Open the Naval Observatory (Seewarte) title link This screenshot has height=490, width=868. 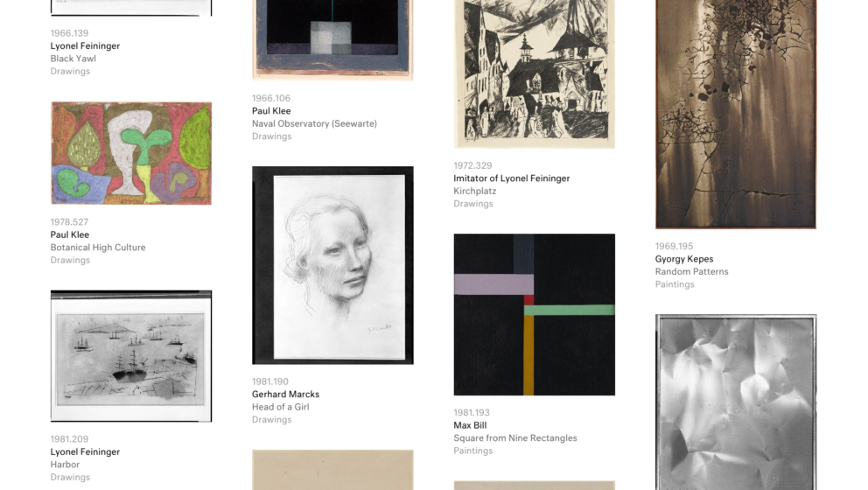coord(314,123)
